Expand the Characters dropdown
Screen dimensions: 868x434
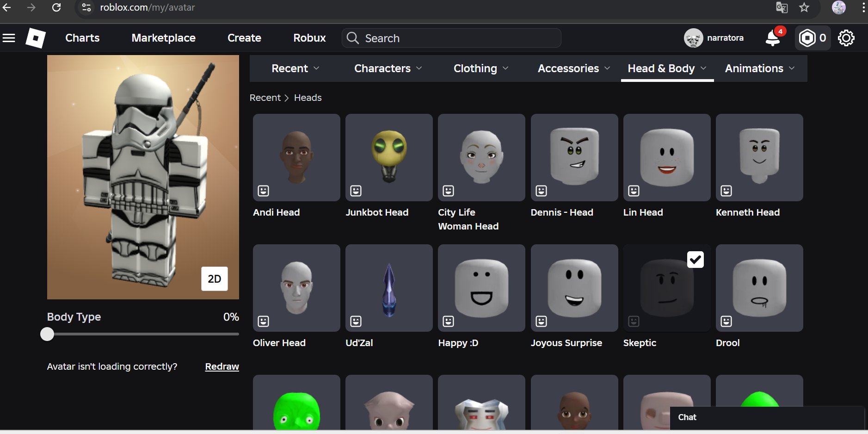click(388, 68)
